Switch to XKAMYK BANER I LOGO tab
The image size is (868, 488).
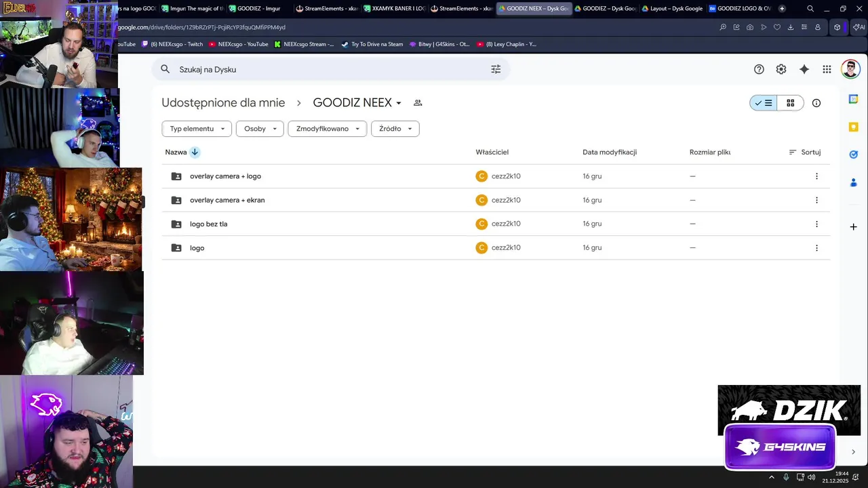pyautogui.click(x=394, y=9)
